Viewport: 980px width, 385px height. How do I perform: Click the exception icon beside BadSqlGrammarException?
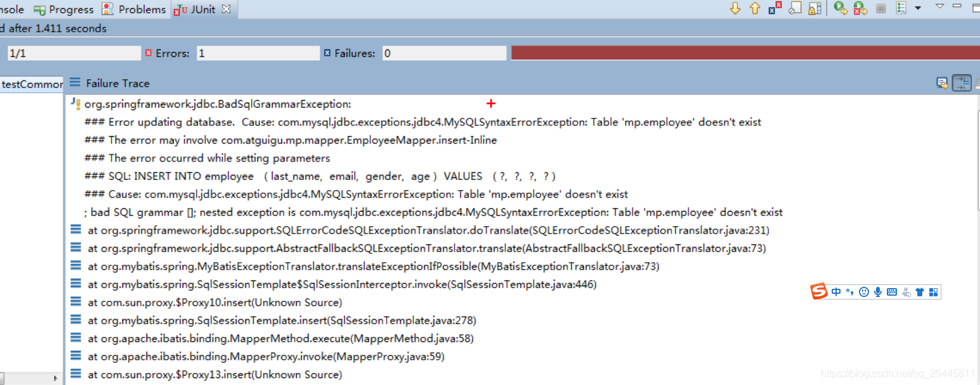tap(75, 103)
